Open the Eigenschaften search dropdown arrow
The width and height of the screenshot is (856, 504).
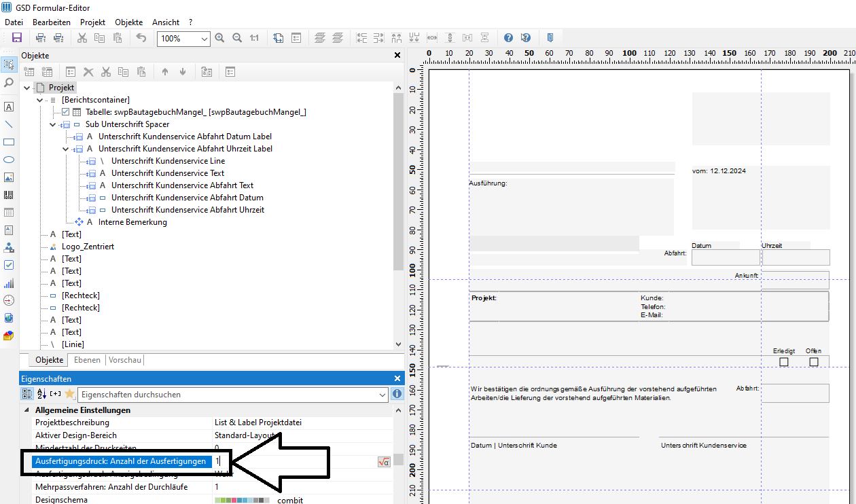coord(382,395)
